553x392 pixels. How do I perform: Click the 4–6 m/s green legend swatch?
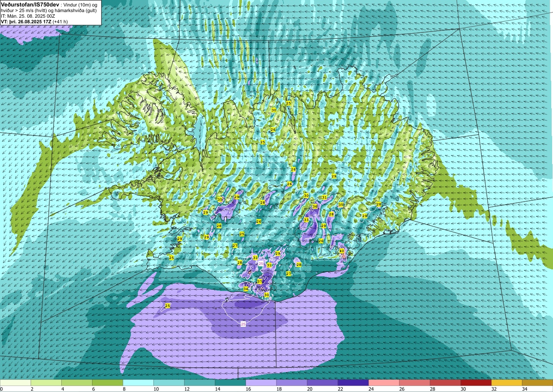point(77,383)
